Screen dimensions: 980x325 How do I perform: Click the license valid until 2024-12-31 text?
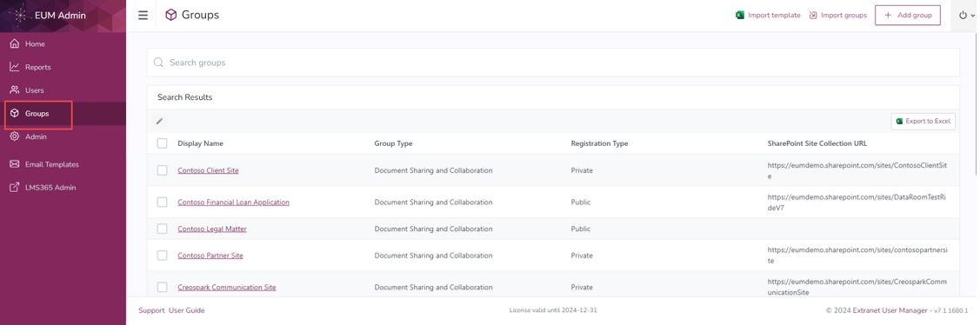coord(553,310)
